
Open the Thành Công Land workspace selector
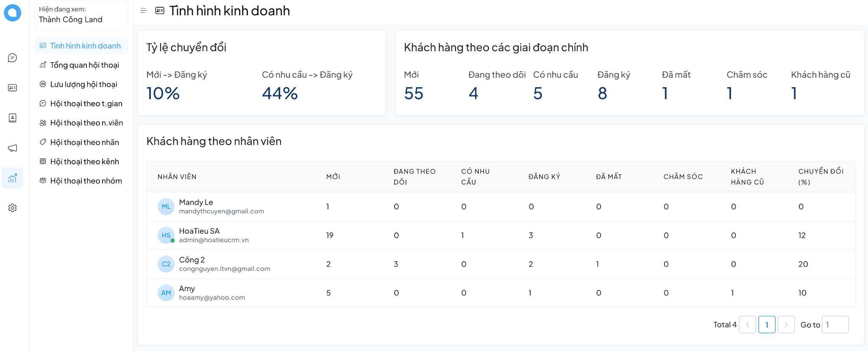coord(81,15)
